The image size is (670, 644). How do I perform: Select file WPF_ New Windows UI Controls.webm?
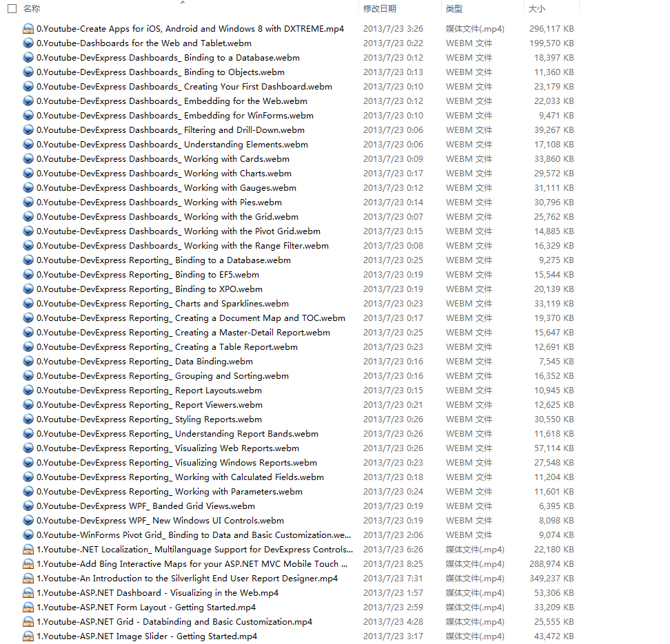tap(160, 521)
